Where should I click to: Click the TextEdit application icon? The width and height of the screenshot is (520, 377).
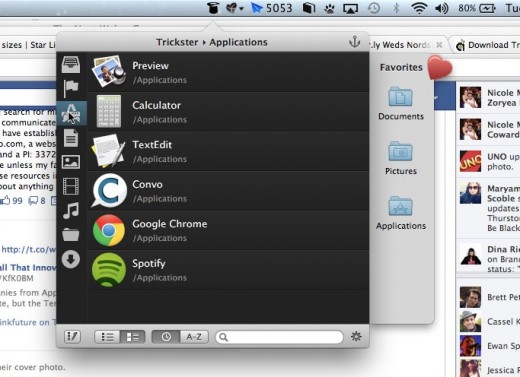(x=109, y=151)
